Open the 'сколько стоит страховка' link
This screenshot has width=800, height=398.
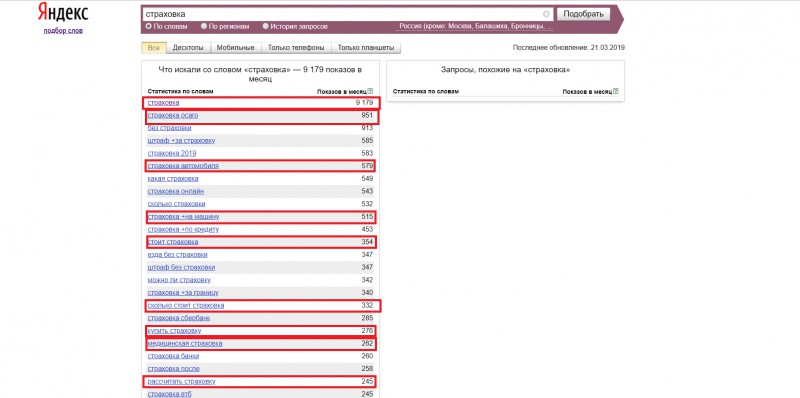[186, 306]
